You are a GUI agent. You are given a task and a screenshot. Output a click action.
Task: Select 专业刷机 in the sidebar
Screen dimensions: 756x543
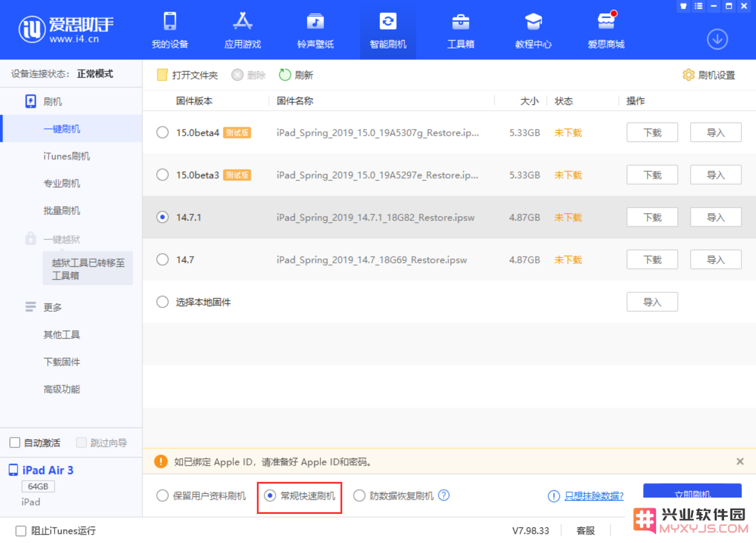pyautogui.click(x=62, y=183)
